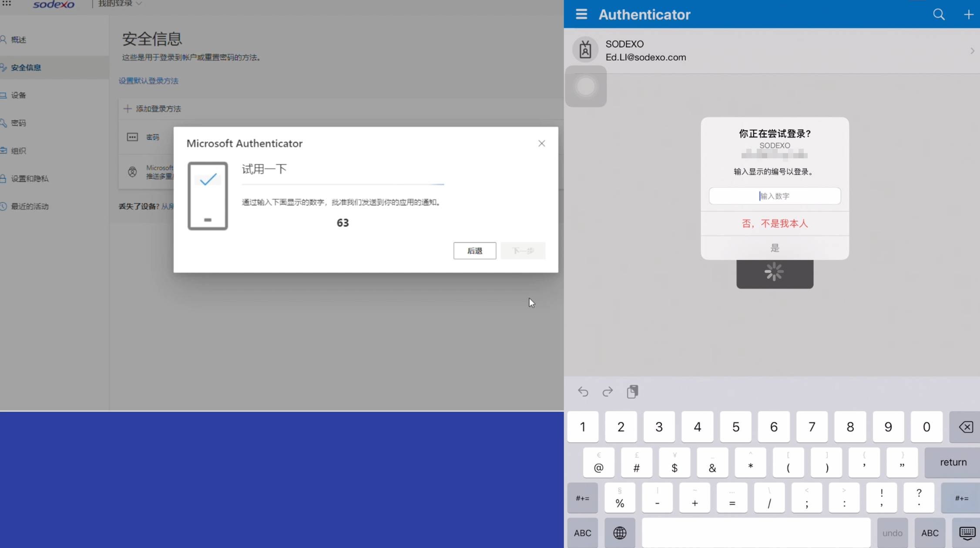Tap the keyboard paste clipboard icon
The width and height of the screenshot is (980, 548).
pyautogui.click(x=632, y=391)
